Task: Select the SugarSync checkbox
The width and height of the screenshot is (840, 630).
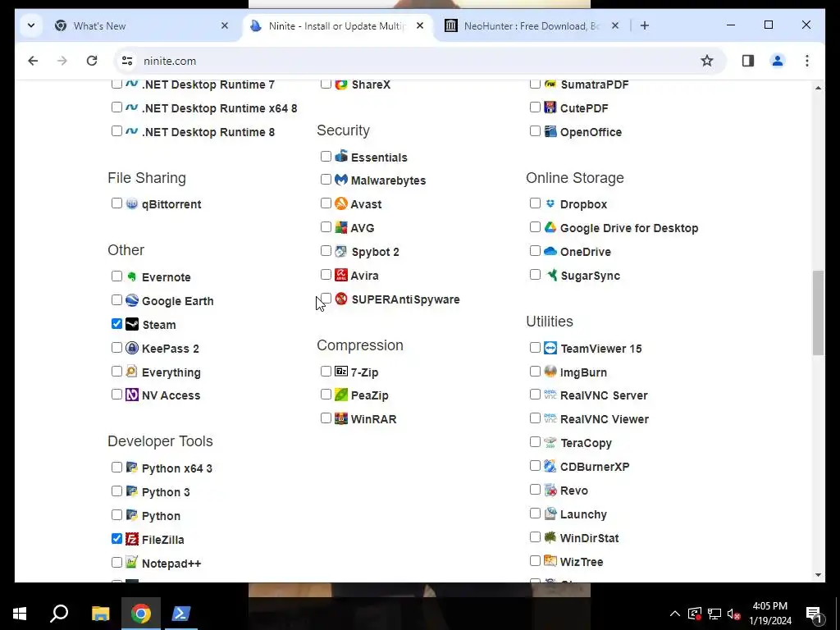Action: click(x=535, y=275)
